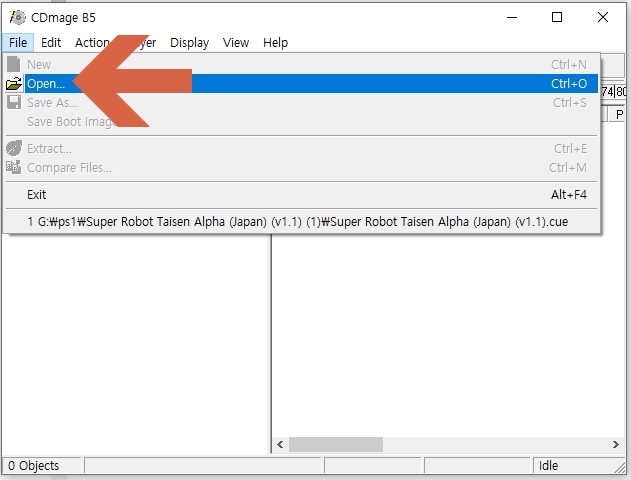Click the greyed New menu entry
Viewport: 631px width, 480px height.
click(302, 65)
